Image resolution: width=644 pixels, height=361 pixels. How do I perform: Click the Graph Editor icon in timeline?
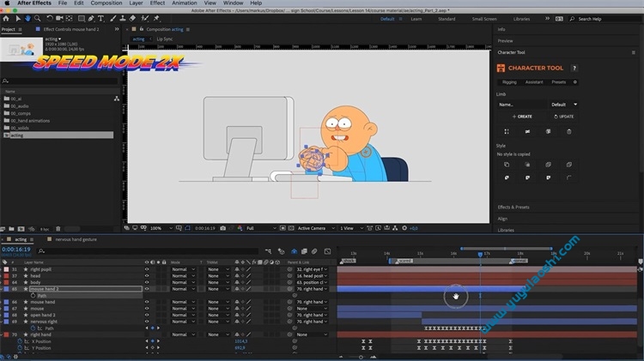pos(327,251)
